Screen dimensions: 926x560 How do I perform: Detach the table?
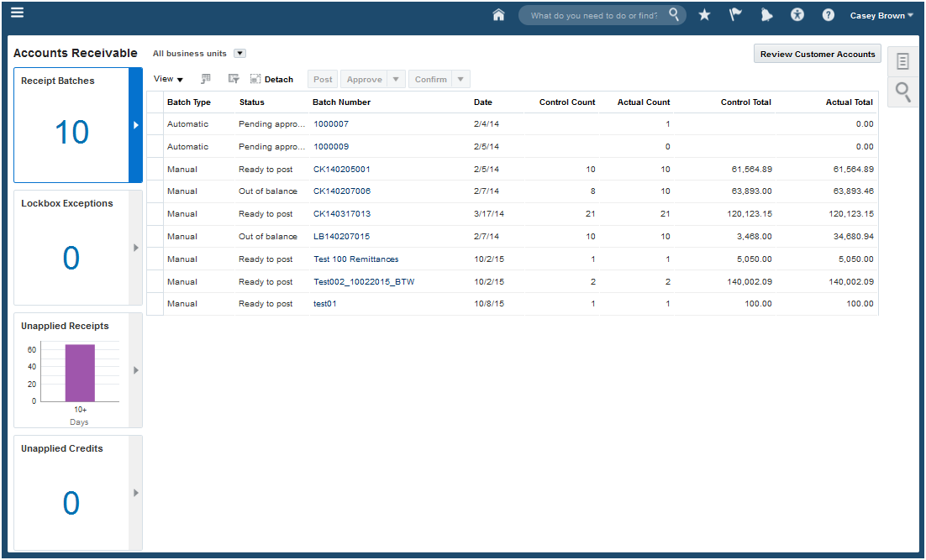tap(271, 79)
